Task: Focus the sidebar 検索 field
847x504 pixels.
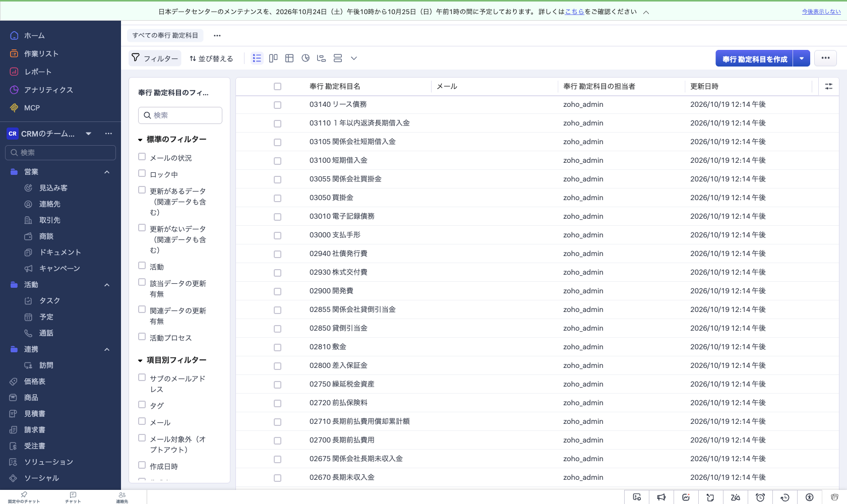Action: pos(60,153)
